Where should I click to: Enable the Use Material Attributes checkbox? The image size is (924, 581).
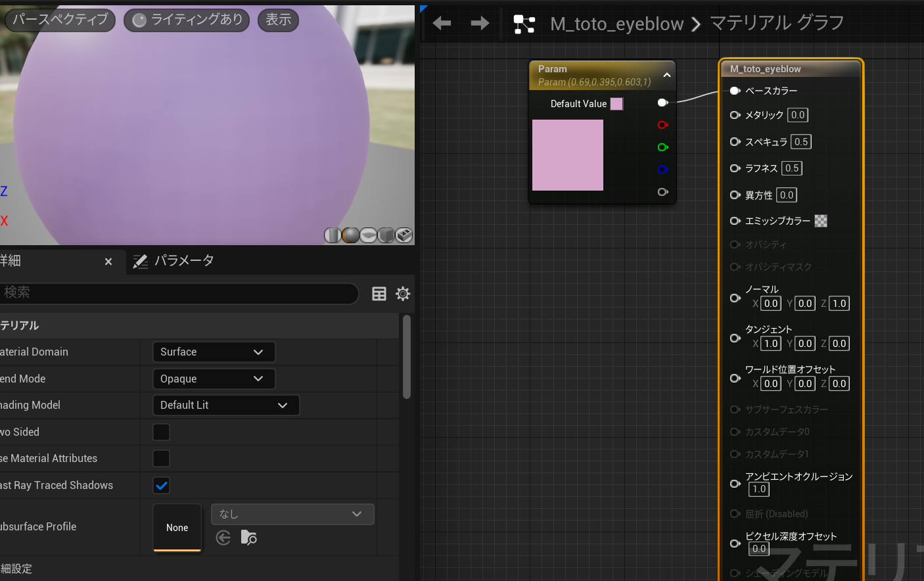click(x=161, y=458)
